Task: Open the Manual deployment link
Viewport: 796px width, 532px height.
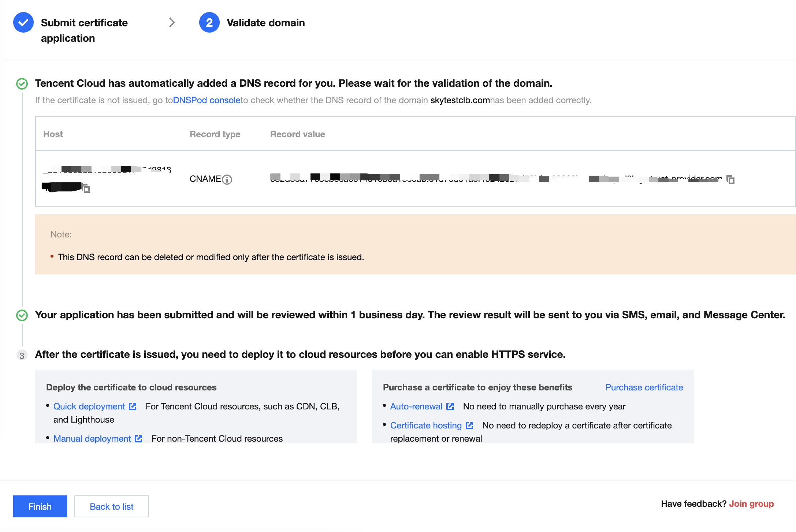Action: tap(92, 439)
